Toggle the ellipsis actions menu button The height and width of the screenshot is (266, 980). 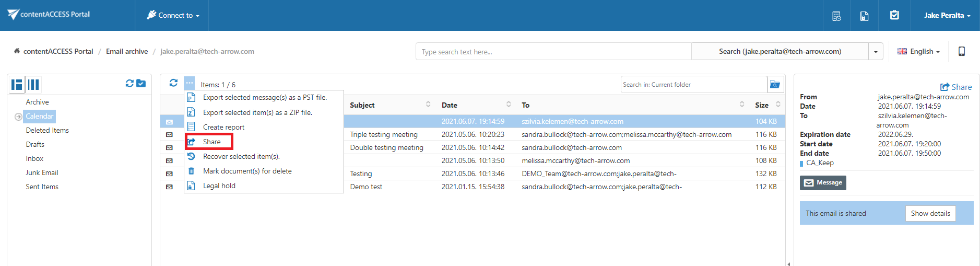coord(189,83)
